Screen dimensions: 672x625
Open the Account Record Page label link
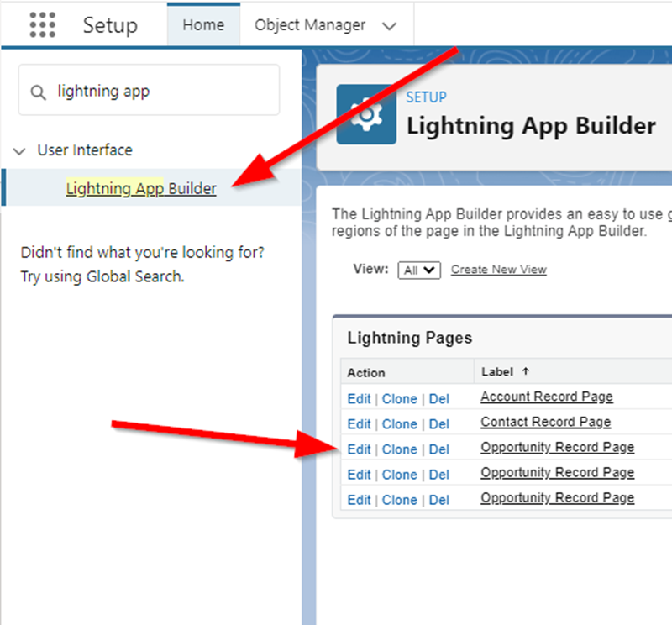coord(547,397)
